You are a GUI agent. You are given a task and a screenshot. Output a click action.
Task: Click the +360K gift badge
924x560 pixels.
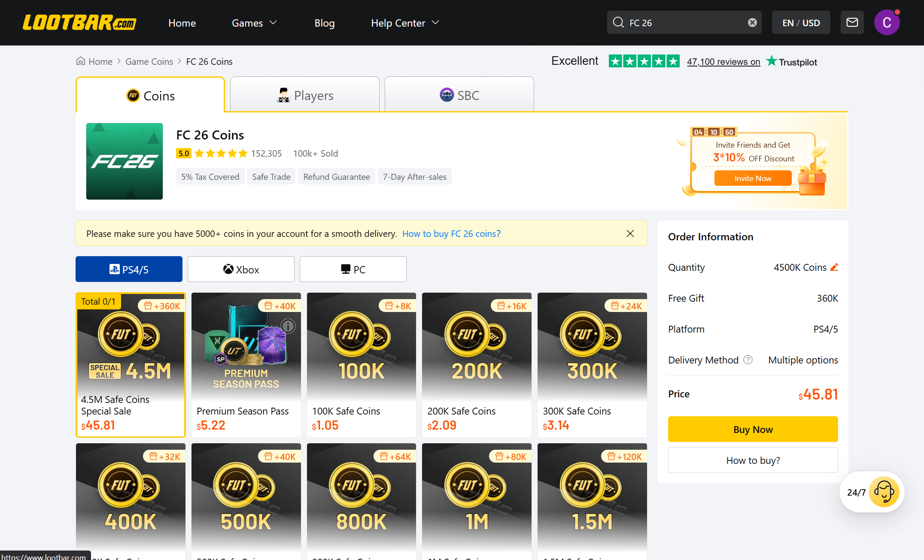pos(162,306)
